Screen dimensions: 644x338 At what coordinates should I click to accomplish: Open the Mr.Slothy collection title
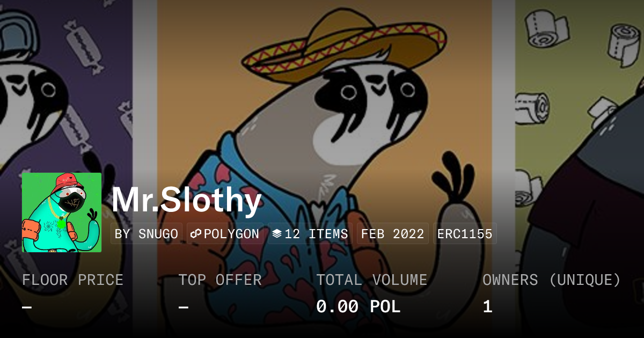186,200
